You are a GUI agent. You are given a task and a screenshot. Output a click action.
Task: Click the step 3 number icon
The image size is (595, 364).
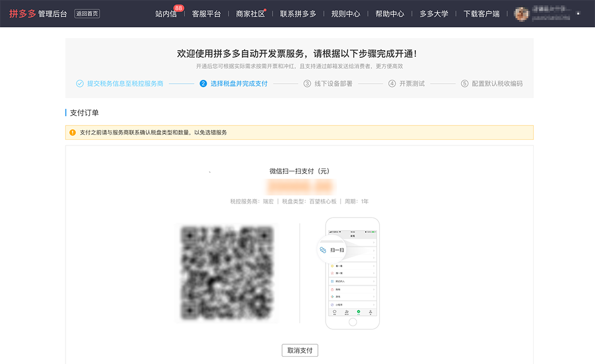307,83
